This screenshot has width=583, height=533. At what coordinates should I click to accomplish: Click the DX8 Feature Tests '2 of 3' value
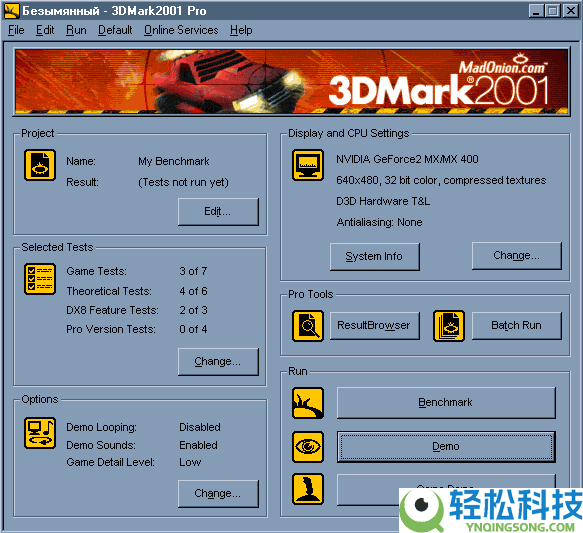tap(193, 310)
